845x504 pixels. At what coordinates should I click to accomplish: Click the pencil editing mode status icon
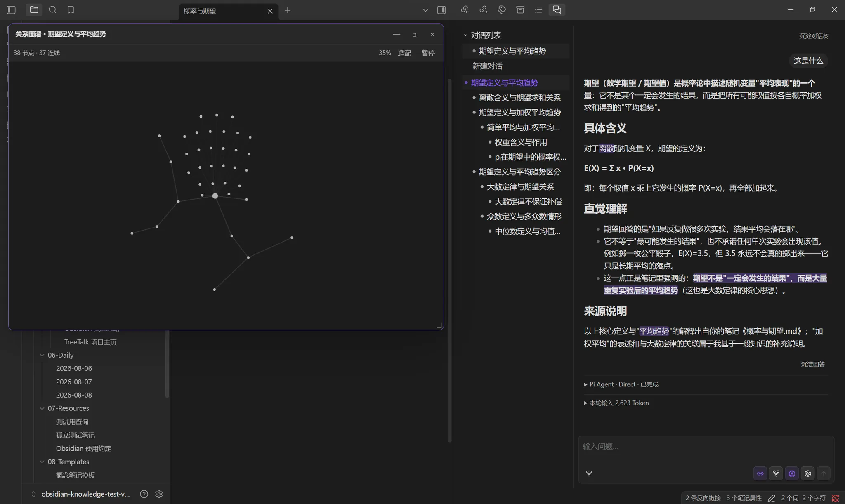click(772, 498)
